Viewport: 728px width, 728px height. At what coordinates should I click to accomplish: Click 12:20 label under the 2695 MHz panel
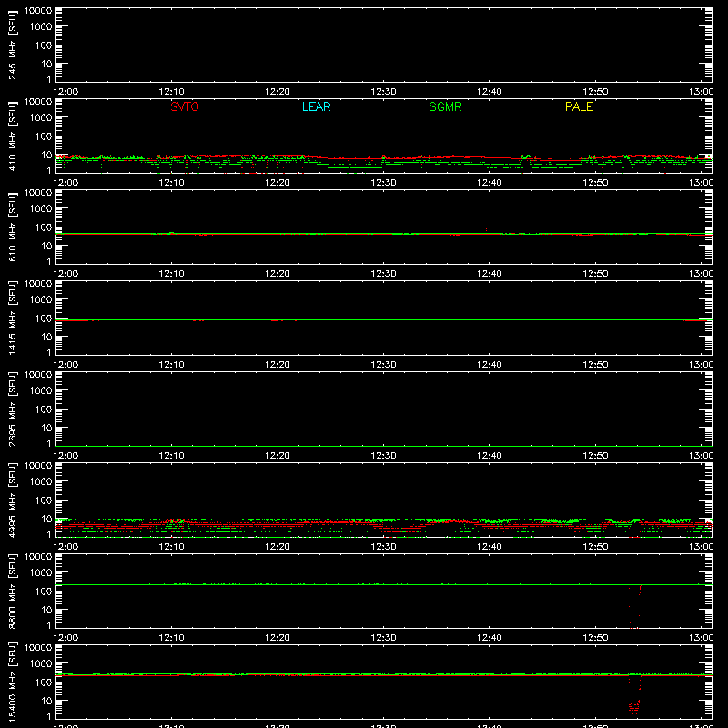(x=278, y=456)
